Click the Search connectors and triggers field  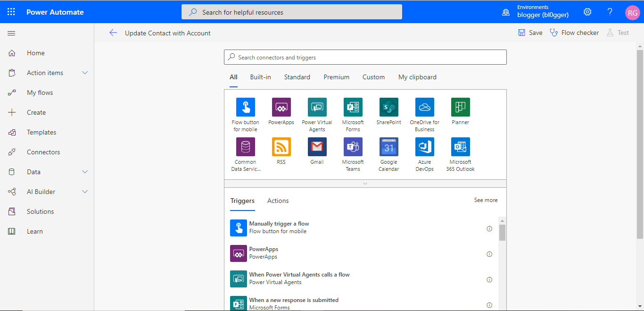(x=365, y=57)
